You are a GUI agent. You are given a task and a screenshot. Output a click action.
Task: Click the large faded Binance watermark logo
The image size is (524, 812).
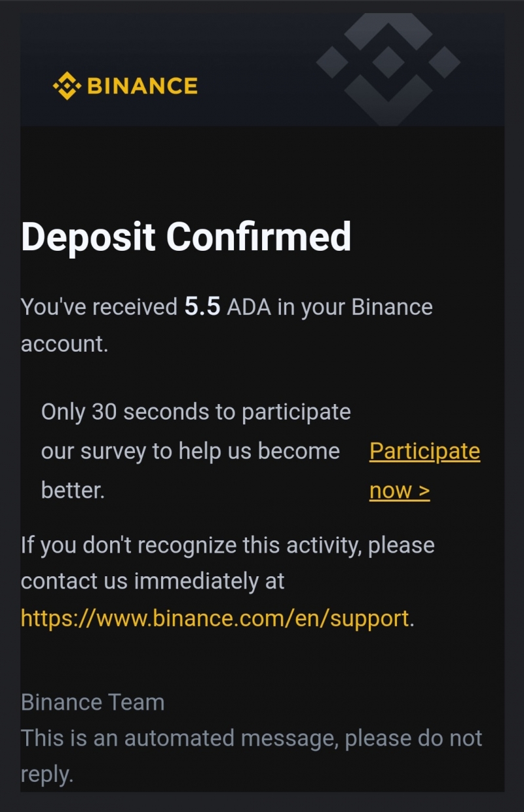(x=388, y=64)
